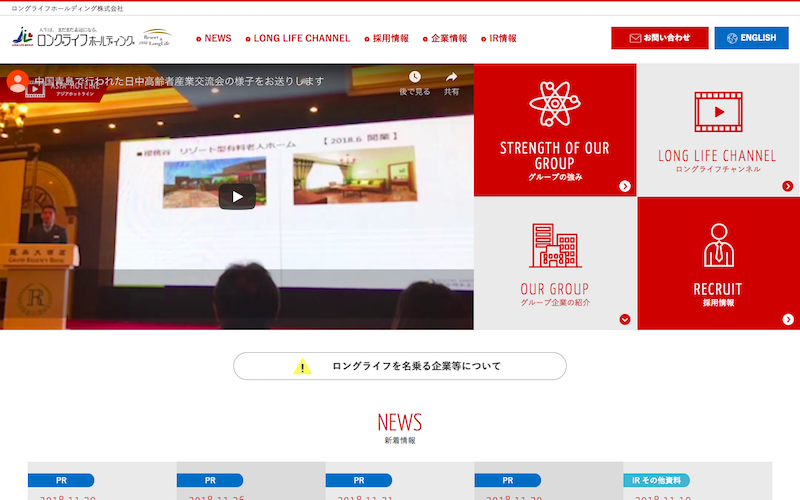Open the ロングライフを名乗る企業等について warning notice
Screen dimensions: 800x500
400,366
